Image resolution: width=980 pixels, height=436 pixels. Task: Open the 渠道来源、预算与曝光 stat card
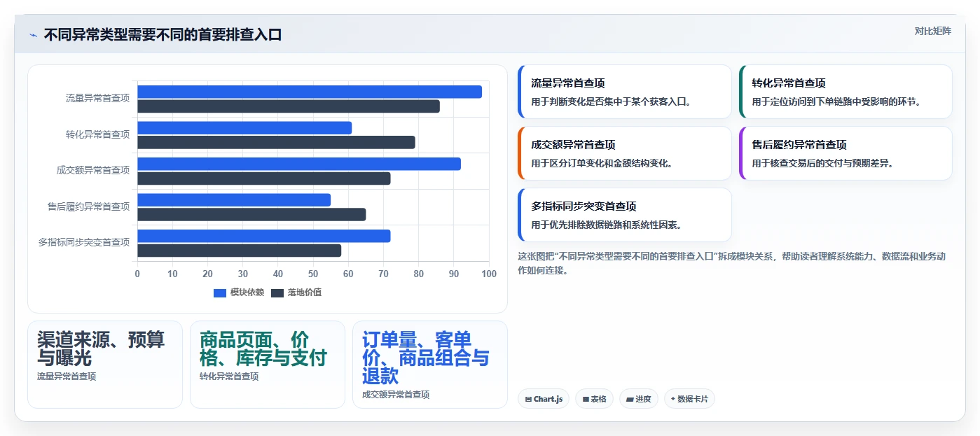(105, 365)
